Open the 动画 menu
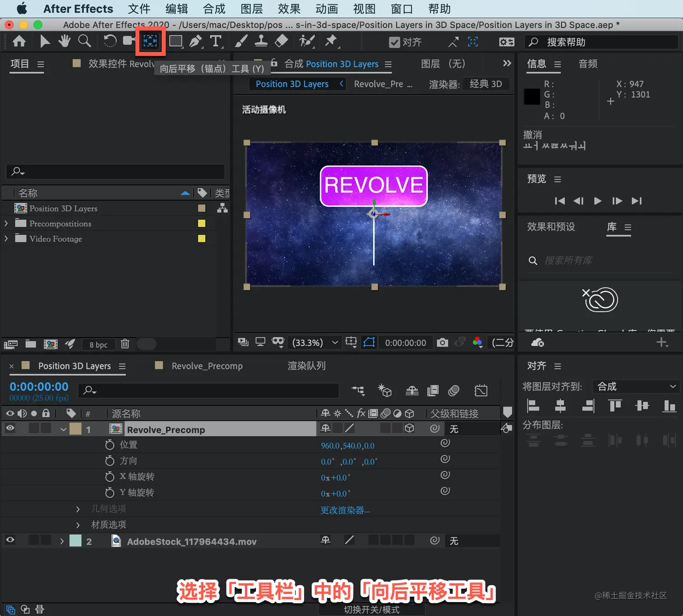683x616 pixels. (327, 9)
